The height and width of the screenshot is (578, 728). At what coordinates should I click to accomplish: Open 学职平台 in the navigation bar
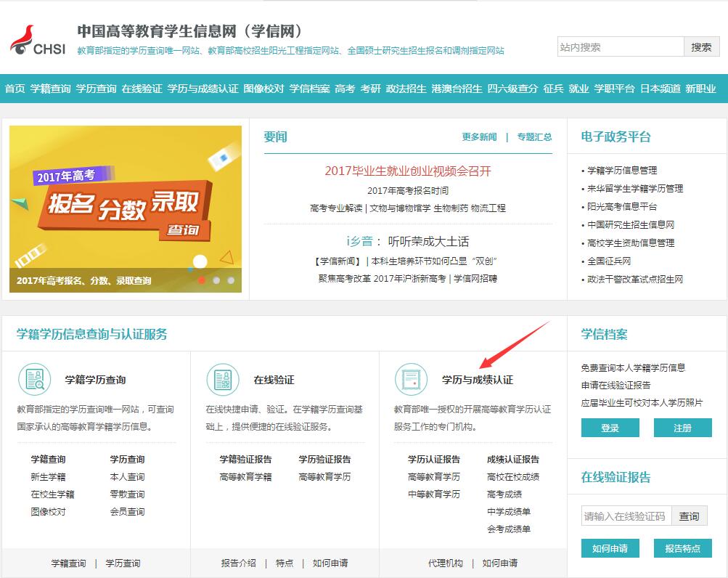coord(614,89)
